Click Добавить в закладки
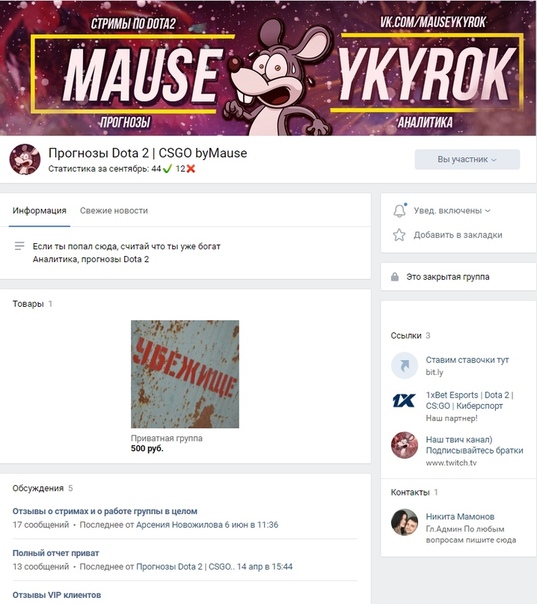This screenshot has width=537, height=604. (x=458, y=235)
